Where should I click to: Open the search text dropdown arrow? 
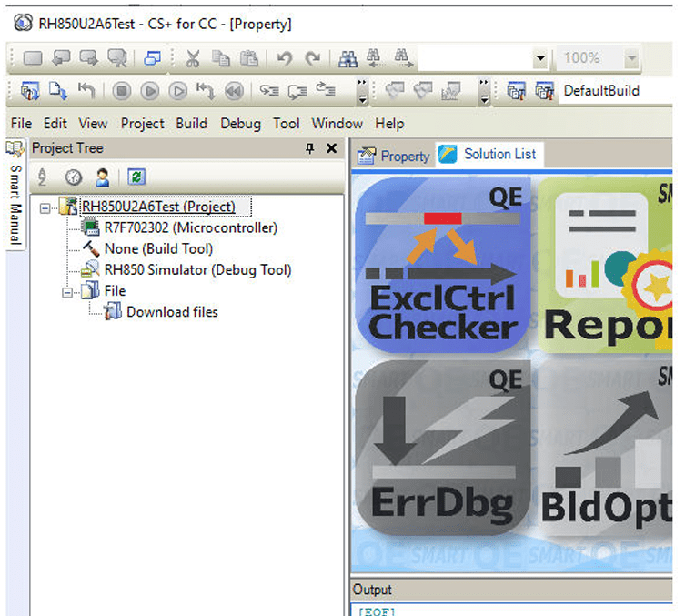(540, 58)
